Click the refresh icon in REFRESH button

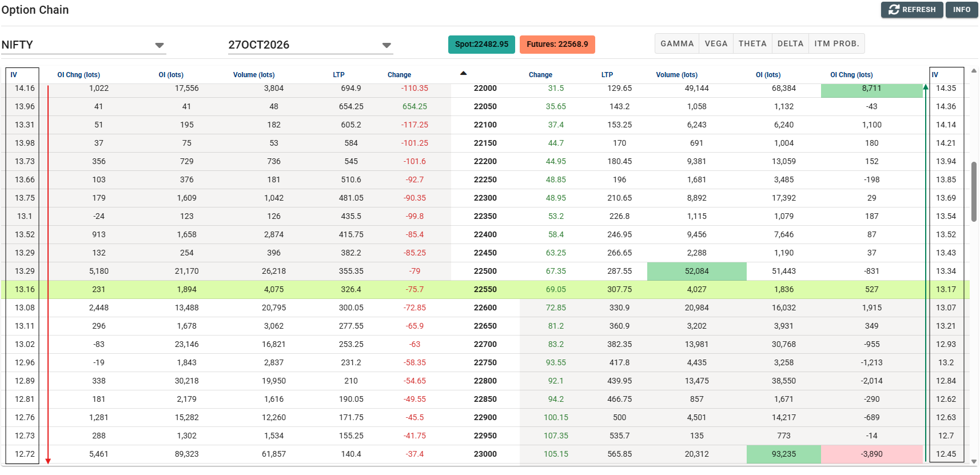[894, 10]
